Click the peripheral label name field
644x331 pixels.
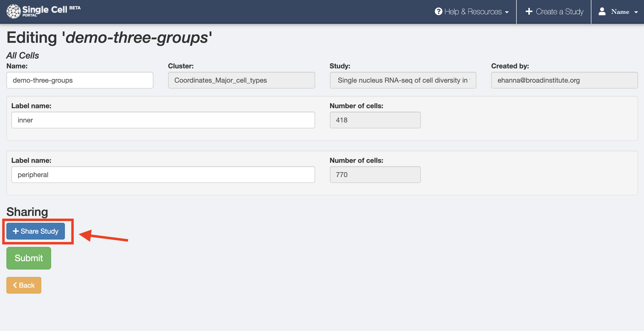click(163, 174)
